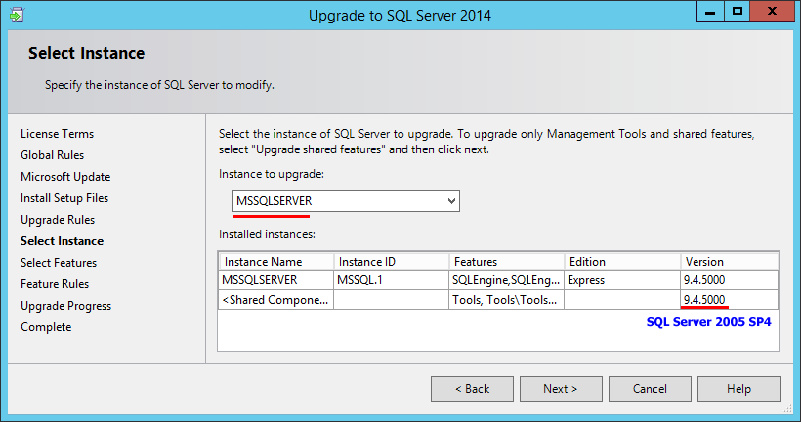Click the Instance Name column header

tap(276, 262)
